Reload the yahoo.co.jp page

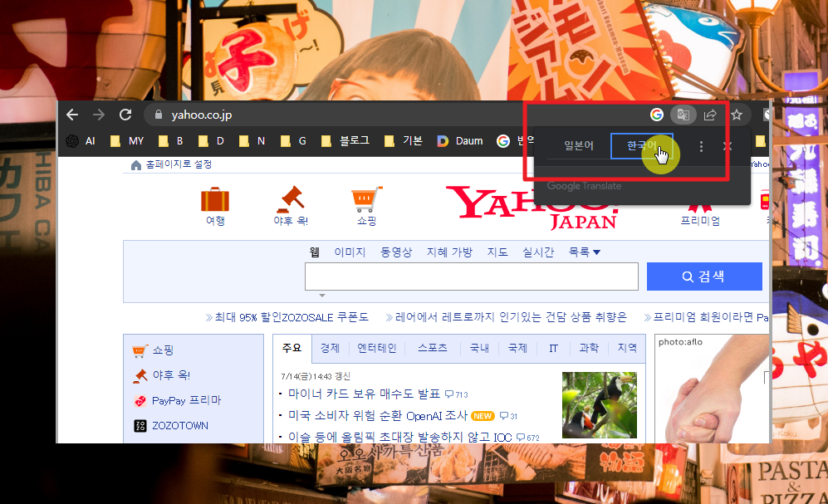[x=125, y=115]
